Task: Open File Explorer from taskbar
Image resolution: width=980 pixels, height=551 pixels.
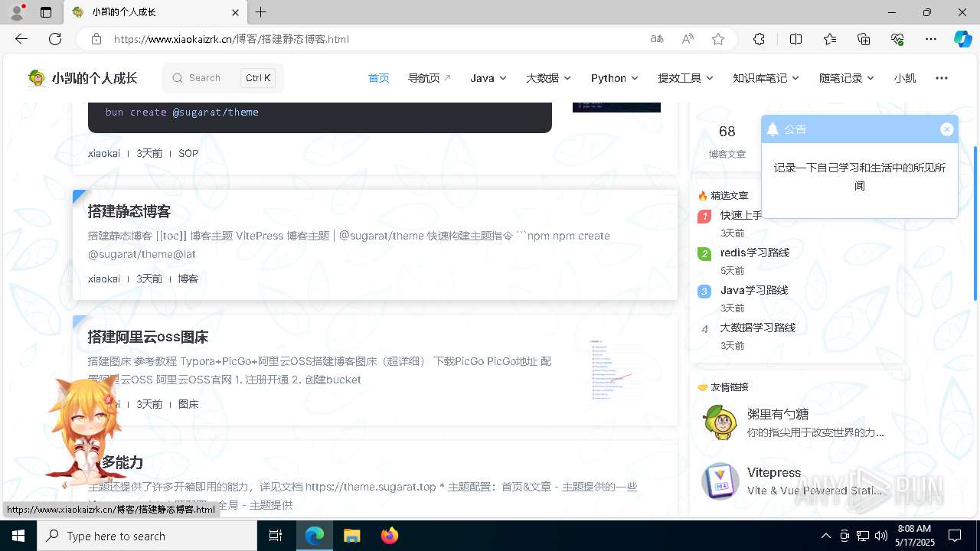Action: (x=351, y=536)
